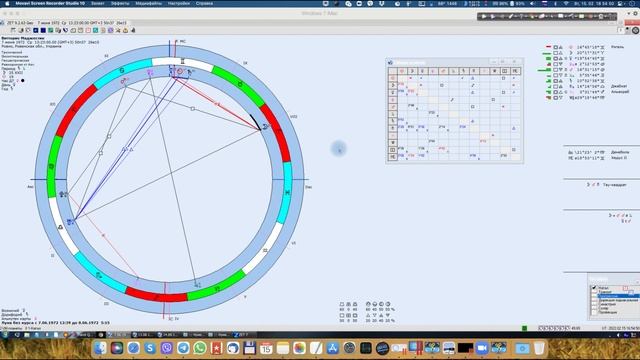Click the Libra sign on white segment
This screenshot has height=360, width=640.
click(x=60, y=227)
